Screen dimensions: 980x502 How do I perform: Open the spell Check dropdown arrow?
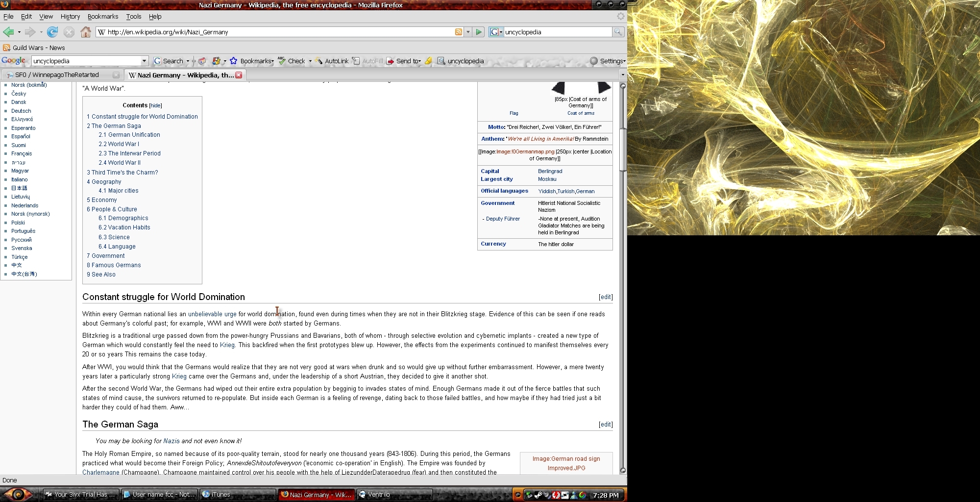point(310,61)
